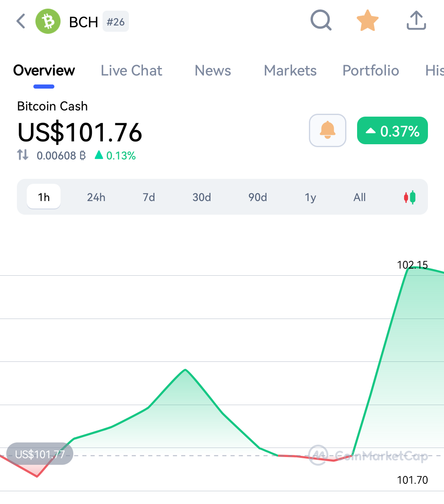Viewport: 444px width, 504px height.
Task: Go to the Markets tab
Action: coord(290,70)
